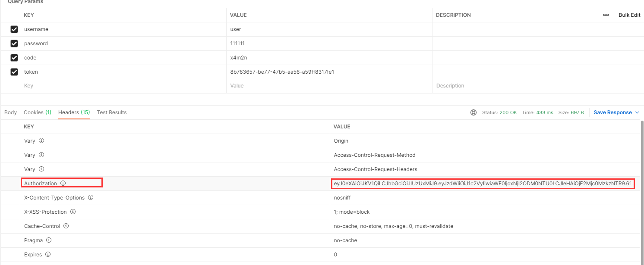Toggle the code parameter checkbox
Screen dimensions: 644x265
[14, 58]
